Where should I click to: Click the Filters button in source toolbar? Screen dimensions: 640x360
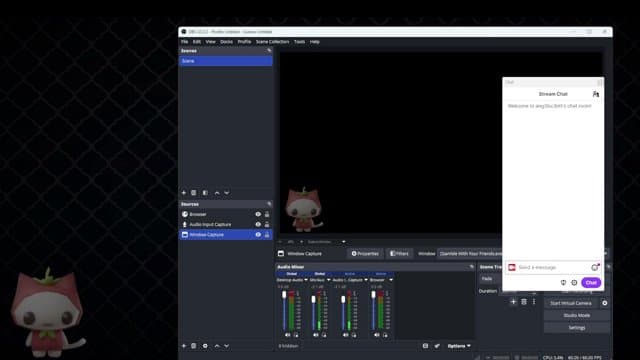pyautogui.click(x=399, y=253)
